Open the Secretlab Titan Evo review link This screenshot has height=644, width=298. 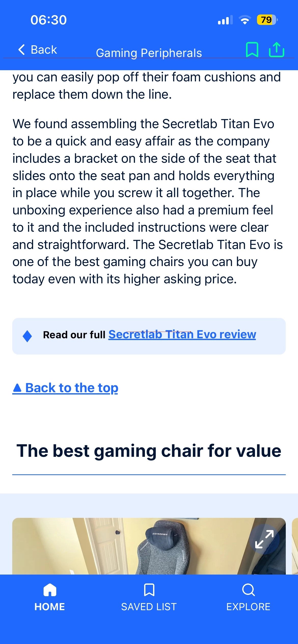click(x=182, y=334)
